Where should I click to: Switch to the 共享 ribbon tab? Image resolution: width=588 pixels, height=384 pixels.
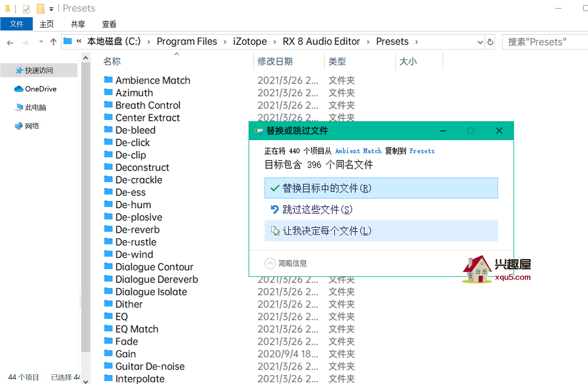(78, 24)
